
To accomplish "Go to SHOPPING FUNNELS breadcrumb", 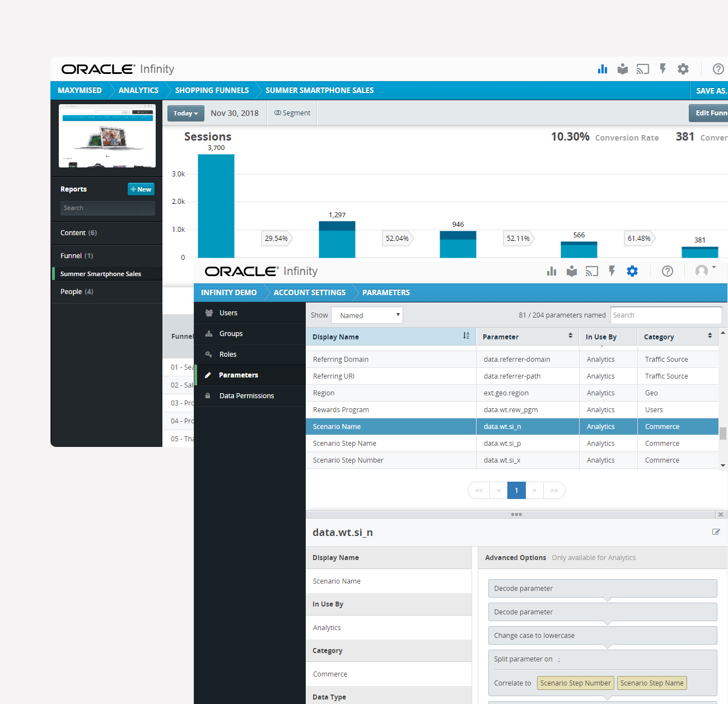I will pyautogui.click(x=212, y=90).
